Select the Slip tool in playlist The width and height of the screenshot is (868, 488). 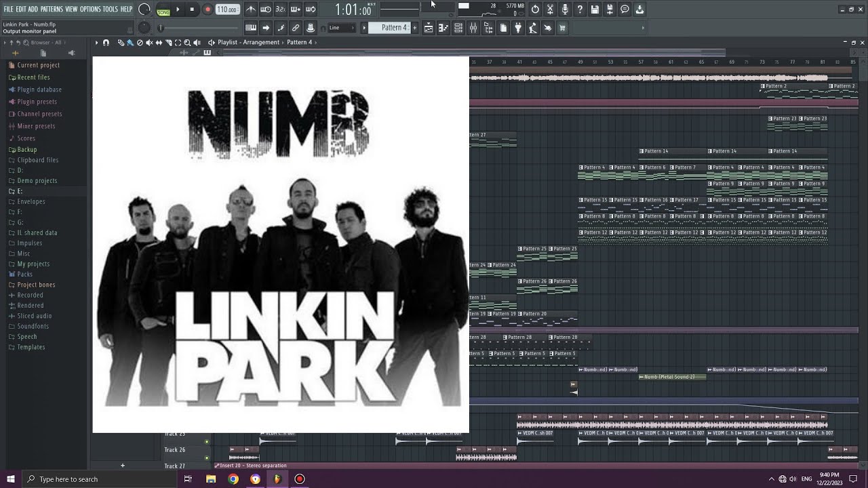(x=159, y=43)
